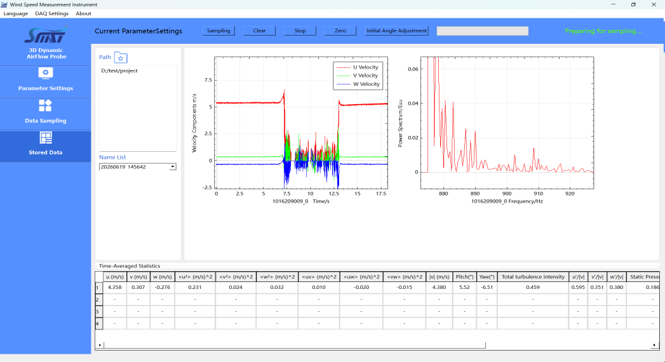The image size is (665, 362).
Task: Click the horizontal scrollbar thumb under table
Action: [294, 345]
